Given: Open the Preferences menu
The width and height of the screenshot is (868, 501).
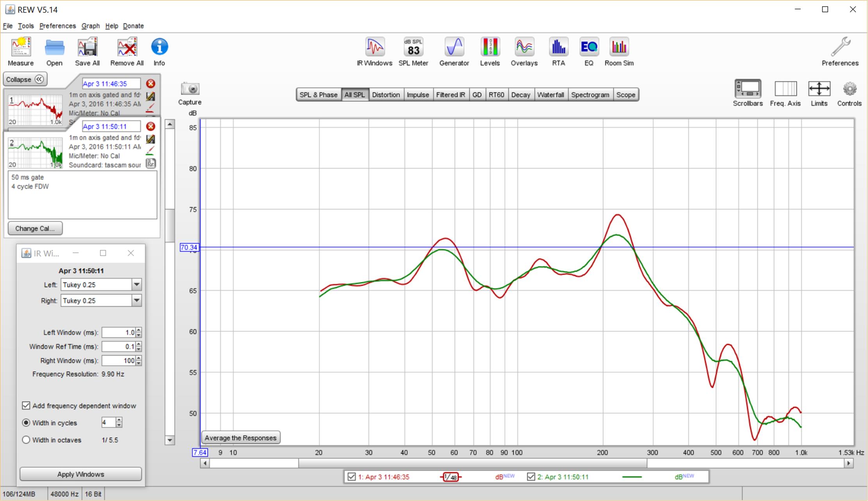Looking at the screenshot, I should (x=57, y=26).
